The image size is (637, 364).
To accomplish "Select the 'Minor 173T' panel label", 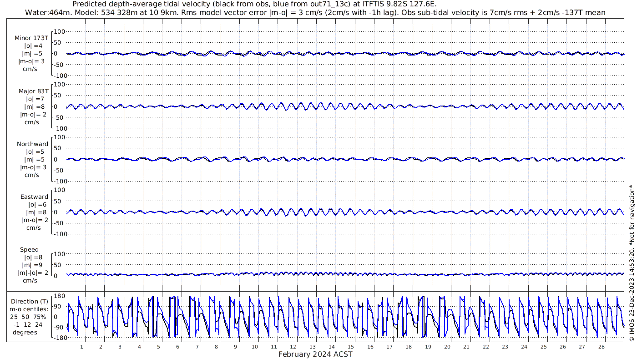I will point(31,38).
